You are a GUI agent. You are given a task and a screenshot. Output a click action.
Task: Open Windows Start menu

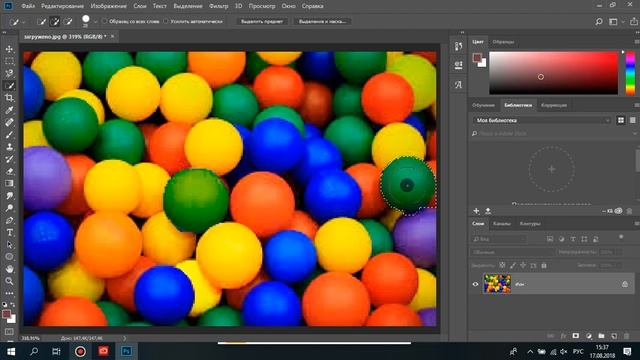click(x=11, y=351)
